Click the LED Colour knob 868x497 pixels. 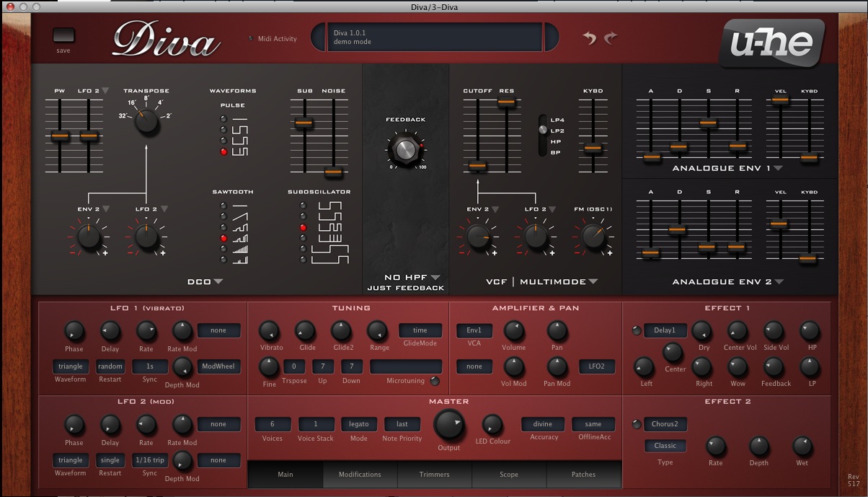coord(492,424)
